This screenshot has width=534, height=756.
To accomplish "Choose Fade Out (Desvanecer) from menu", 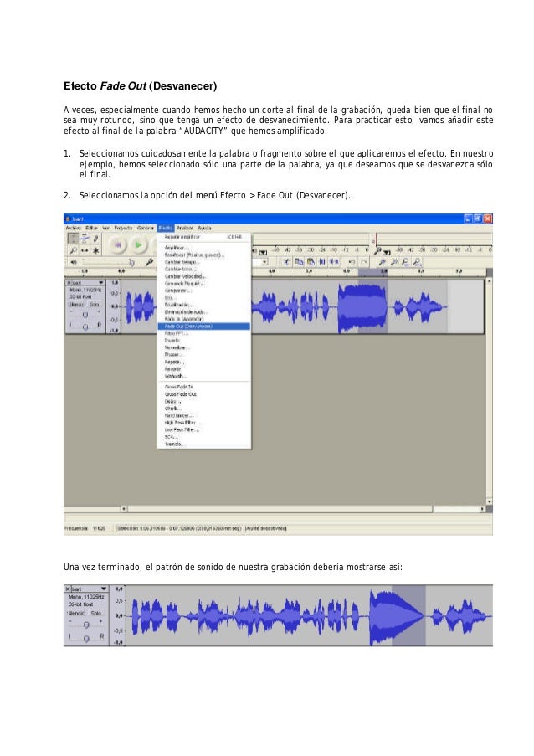I will click(204, 327).
